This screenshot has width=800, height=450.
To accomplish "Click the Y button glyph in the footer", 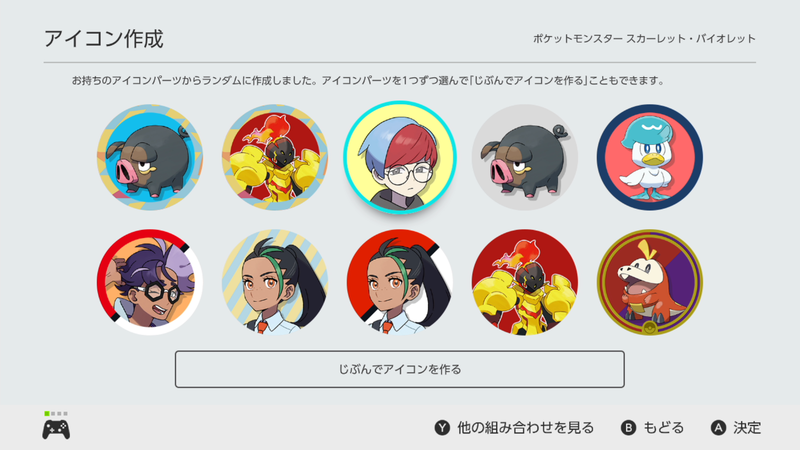I will tap(442, 428).
